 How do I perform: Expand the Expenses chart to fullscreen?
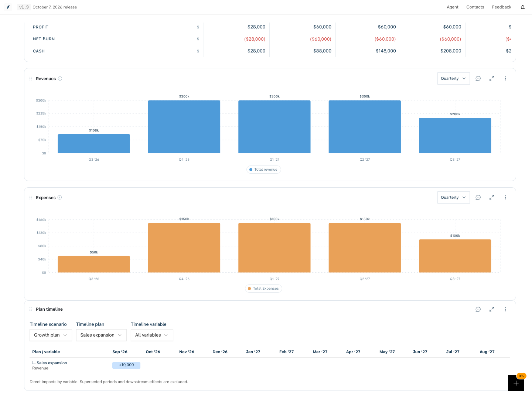(x=492, y=197)
